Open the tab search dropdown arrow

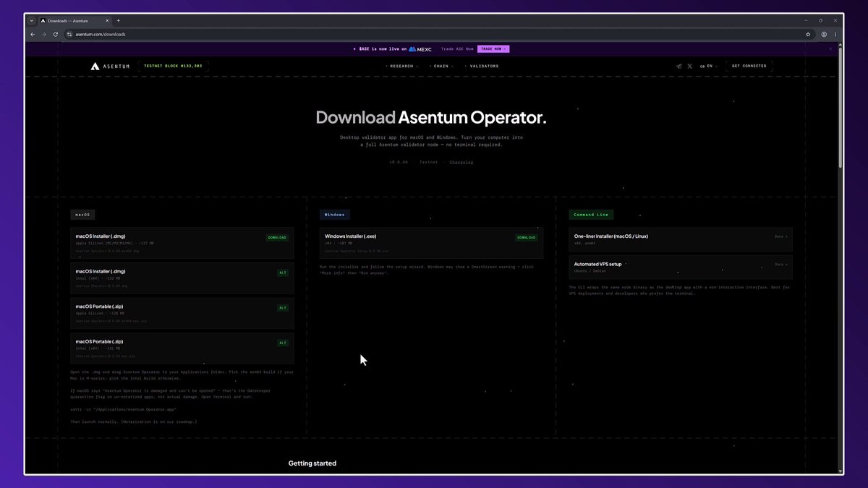pyautogui.click(x=32, y=20)
